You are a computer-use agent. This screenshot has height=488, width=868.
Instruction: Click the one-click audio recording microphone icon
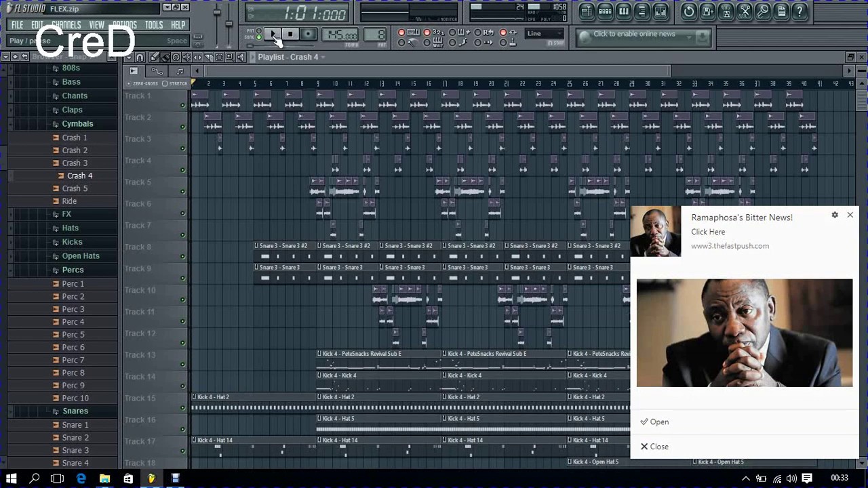(763, 12)
